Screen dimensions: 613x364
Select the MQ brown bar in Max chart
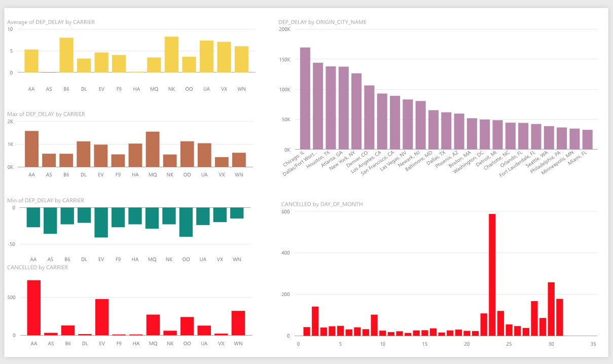click(153, 149)
